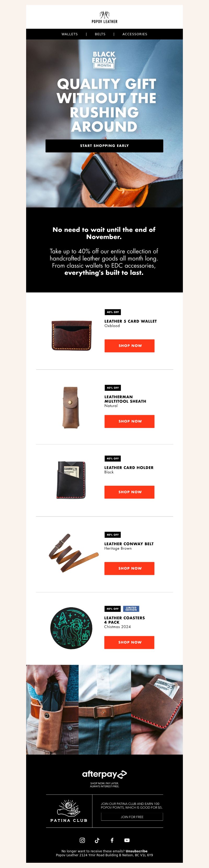Open the Belts menu item
The height and width of the screenshot is (868, 209).
click(100, 34)
